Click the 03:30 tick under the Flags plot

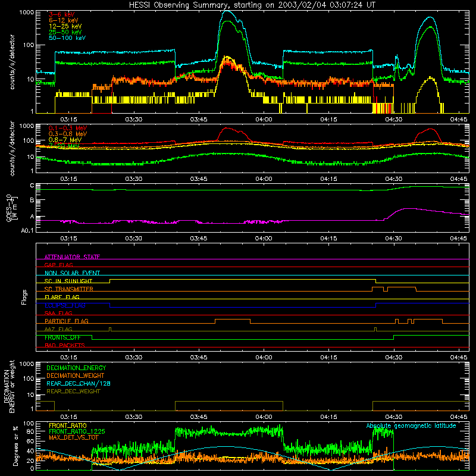coord(133,358)
